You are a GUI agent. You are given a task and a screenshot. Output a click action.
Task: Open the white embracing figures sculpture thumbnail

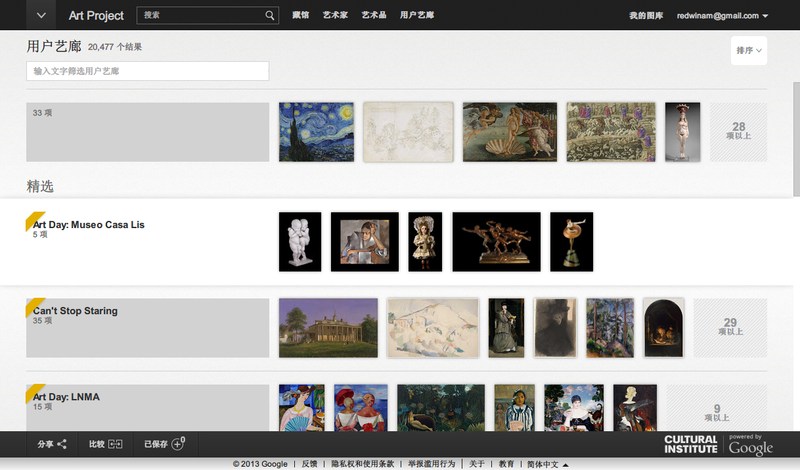click(x=300, y=242)
